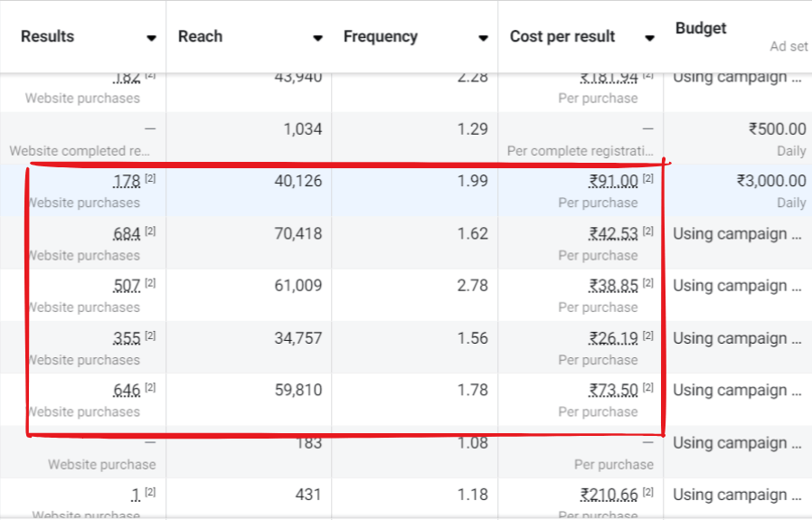Viewport: 812px width, 520px height.
Task: Select the 507 website purchases value
Action: (127, 287)
